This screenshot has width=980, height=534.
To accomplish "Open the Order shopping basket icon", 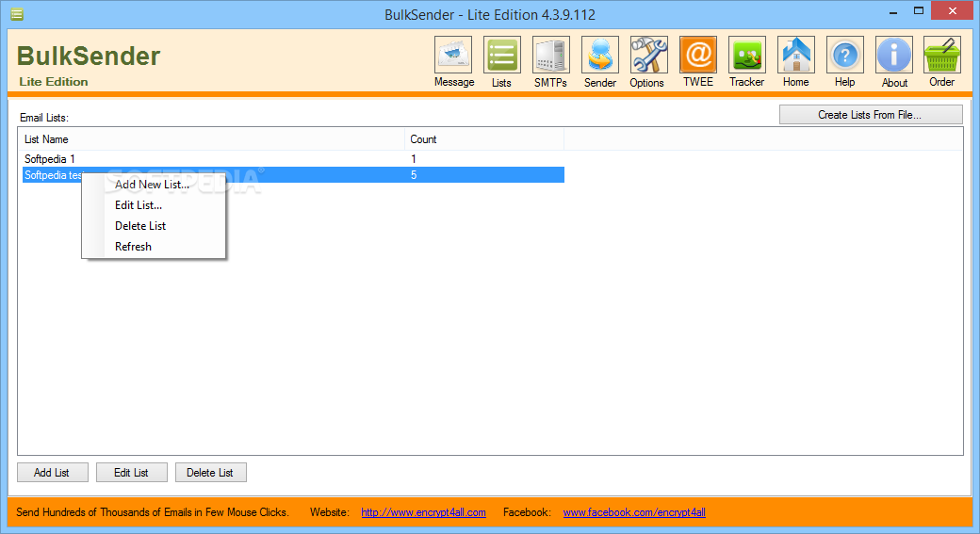I will click(942, 55).
